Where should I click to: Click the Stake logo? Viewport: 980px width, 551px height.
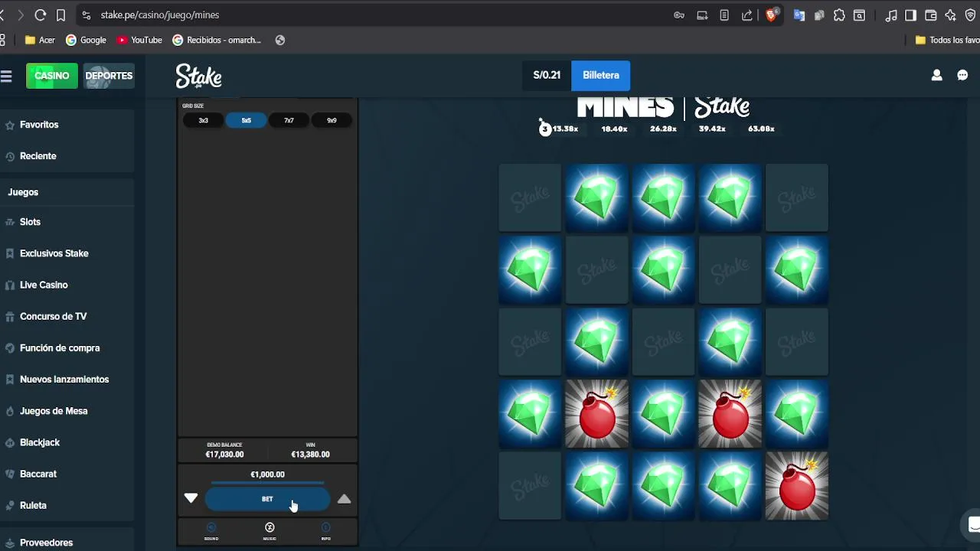[198, 76]
